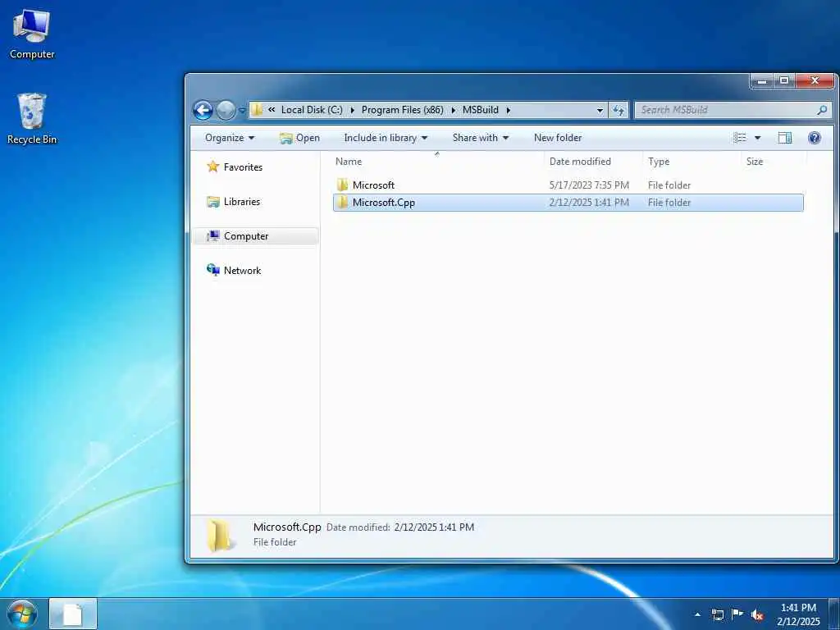Expand the hidden path chevron before Local Disk

coord(272,110)
